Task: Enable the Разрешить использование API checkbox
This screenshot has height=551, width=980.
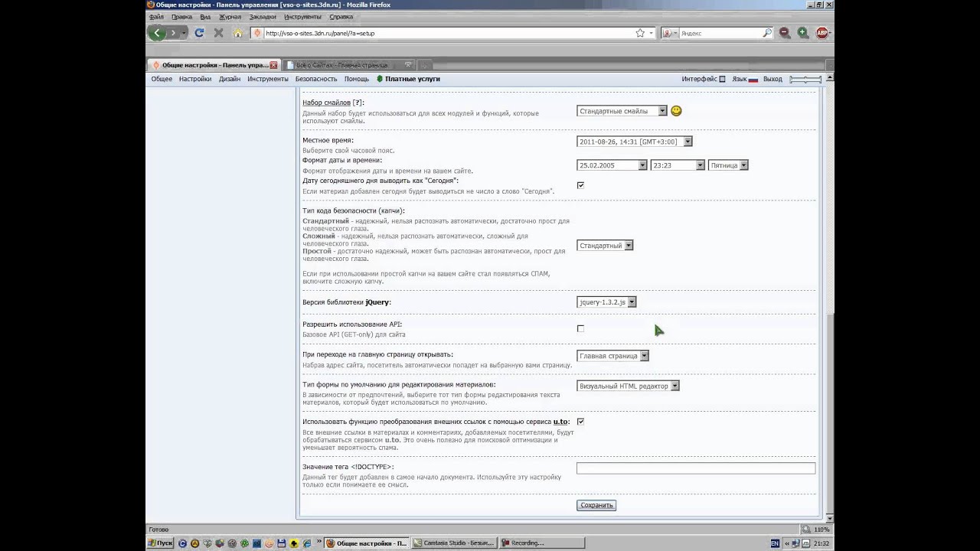Action: pos(580,328)
